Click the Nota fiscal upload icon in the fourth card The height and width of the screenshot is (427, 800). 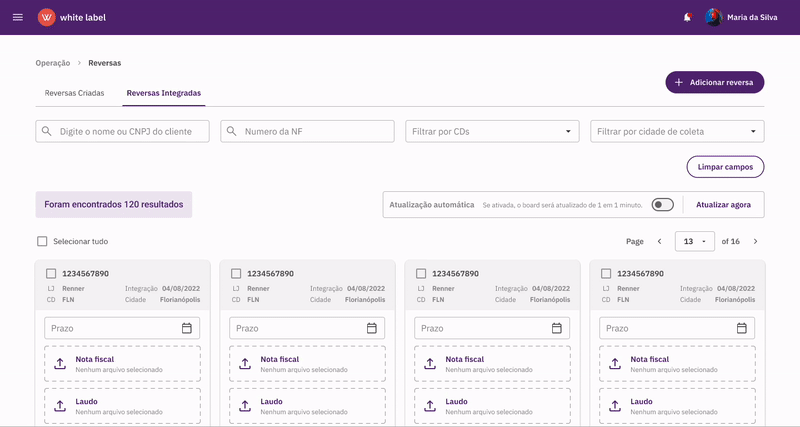click(615, 364)
